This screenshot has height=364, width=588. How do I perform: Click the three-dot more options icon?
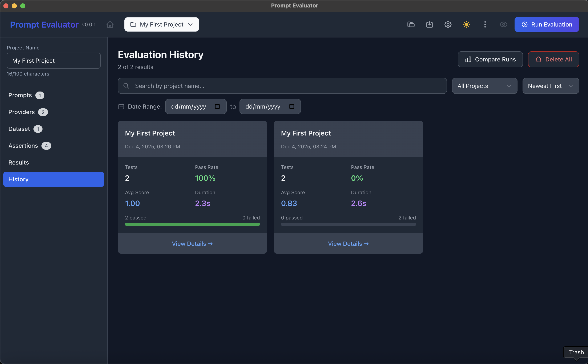point(485,25)
